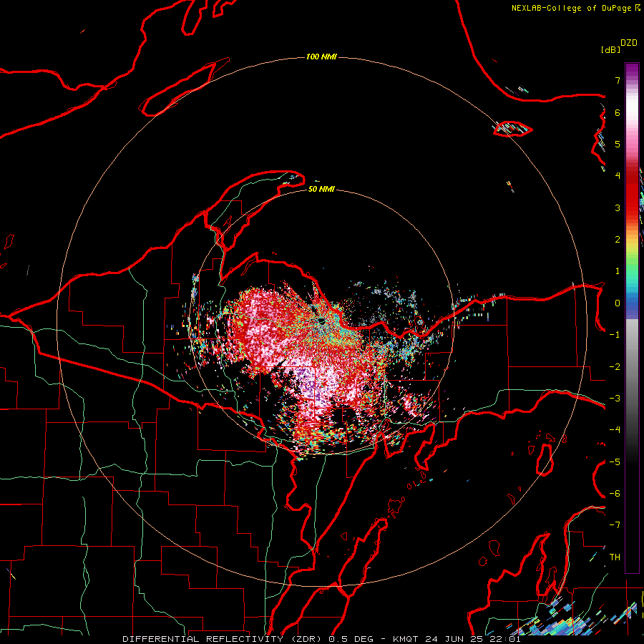Click the 100 NMI range ring label
The image size is (644, 644).
pyautogui.click(x=321, y=57)
